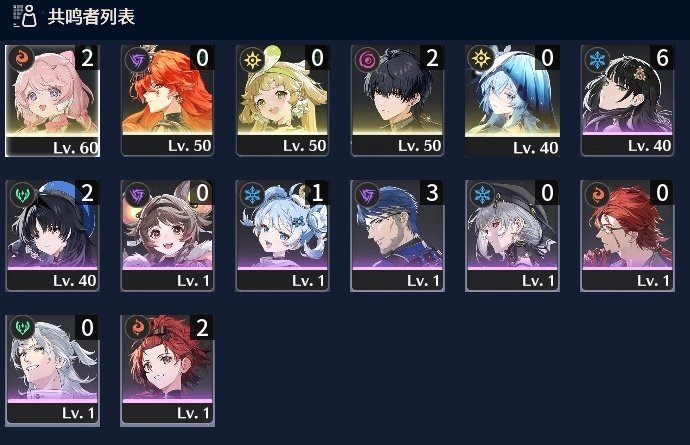
Task: Open the silver-haired aero character Lv. 1
Action: click(52, 371)
